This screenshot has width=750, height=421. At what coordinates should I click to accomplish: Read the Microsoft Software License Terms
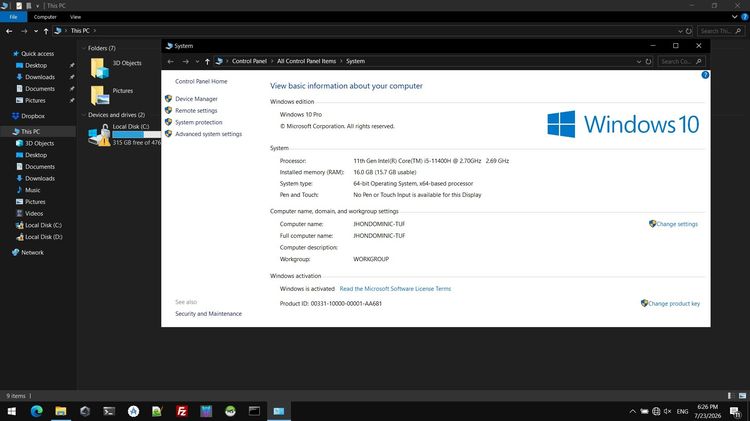(x=395, y=288)
